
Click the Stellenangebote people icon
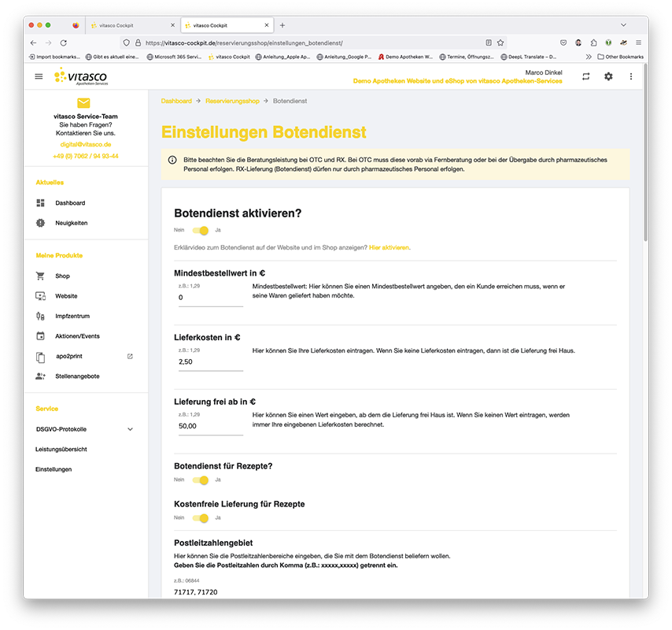pyautogui.click(x=40, y=376)
